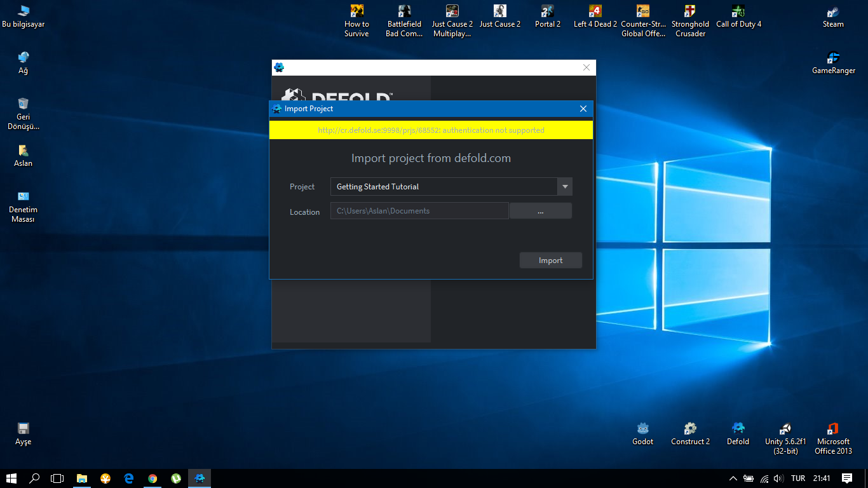
Task: Open Steam desktop shortcut
Action: click(833, 17)
